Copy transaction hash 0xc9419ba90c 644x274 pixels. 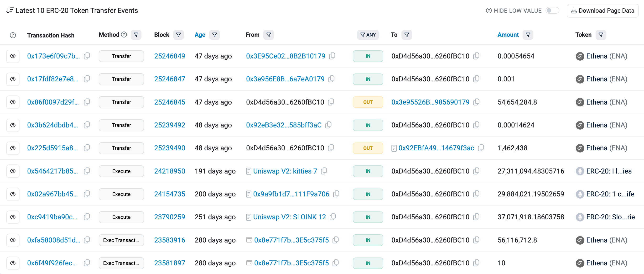[87, 217]
